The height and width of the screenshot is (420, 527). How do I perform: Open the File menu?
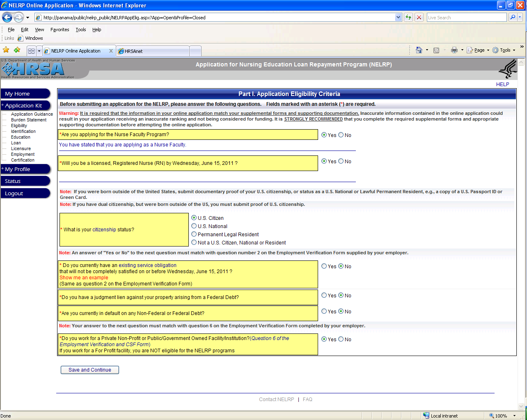tap(11, 30)
